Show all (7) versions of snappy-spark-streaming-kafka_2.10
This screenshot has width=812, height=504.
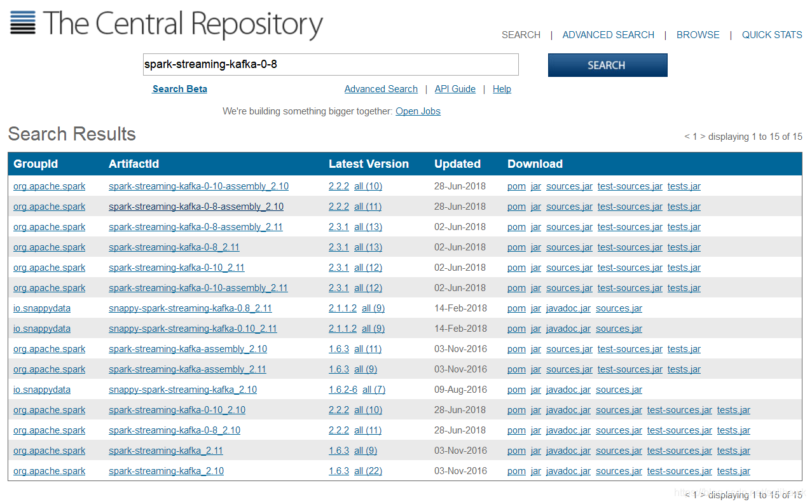(374, 390)
